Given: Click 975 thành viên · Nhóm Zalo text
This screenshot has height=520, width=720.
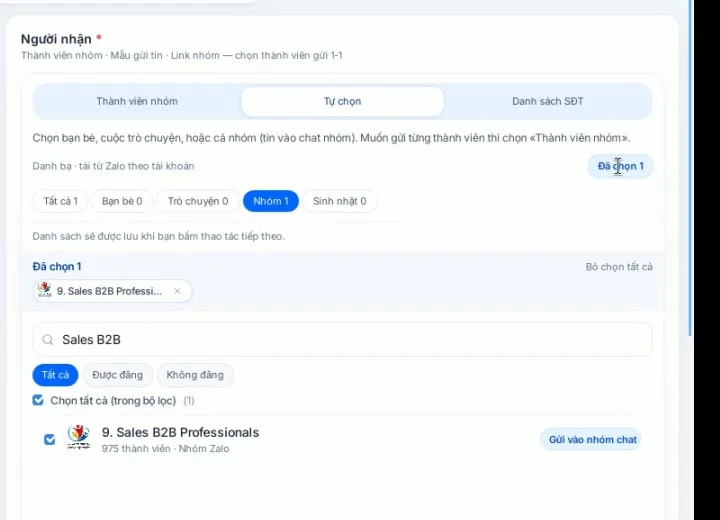Looking at the screenshot, I should [165, 449].
